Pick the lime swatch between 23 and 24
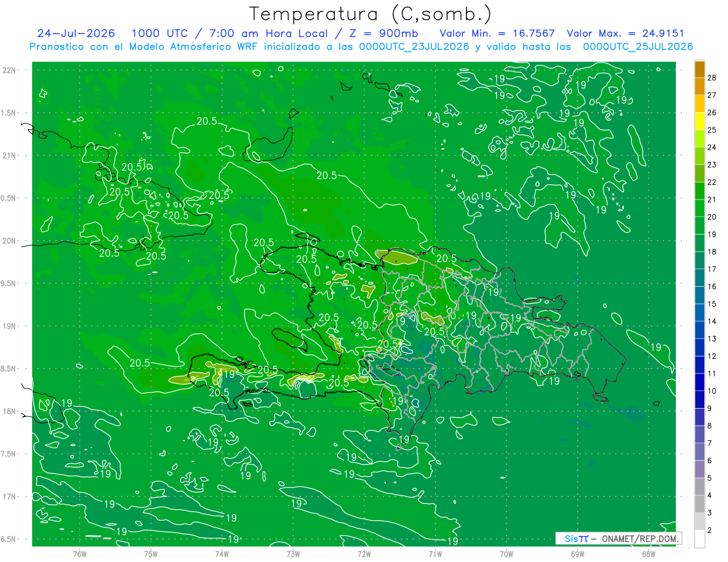The image size is (728, 562). (x=699, y=156)
